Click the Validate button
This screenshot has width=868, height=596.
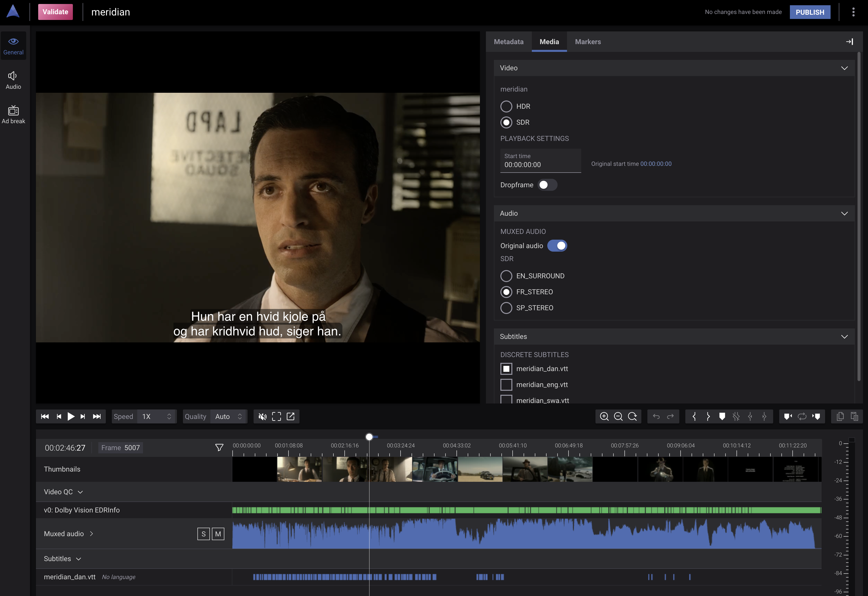click(x=55, y=12)
